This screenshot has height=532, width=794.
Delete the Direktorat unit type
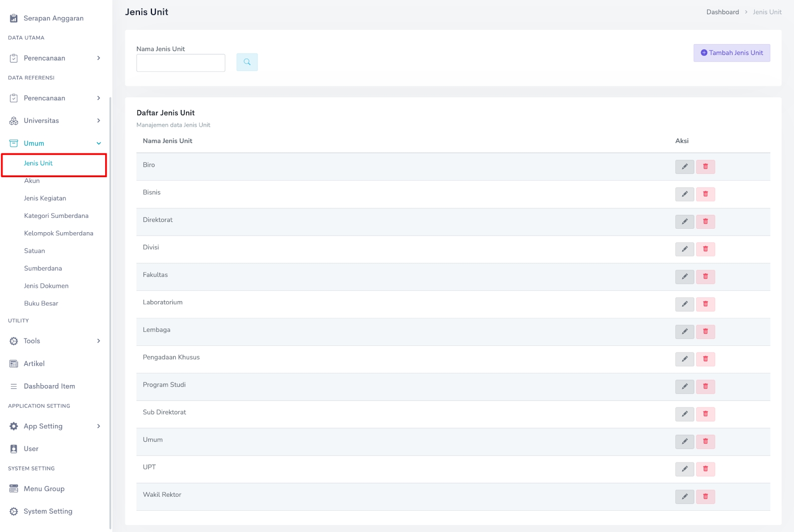coord(705,222)
